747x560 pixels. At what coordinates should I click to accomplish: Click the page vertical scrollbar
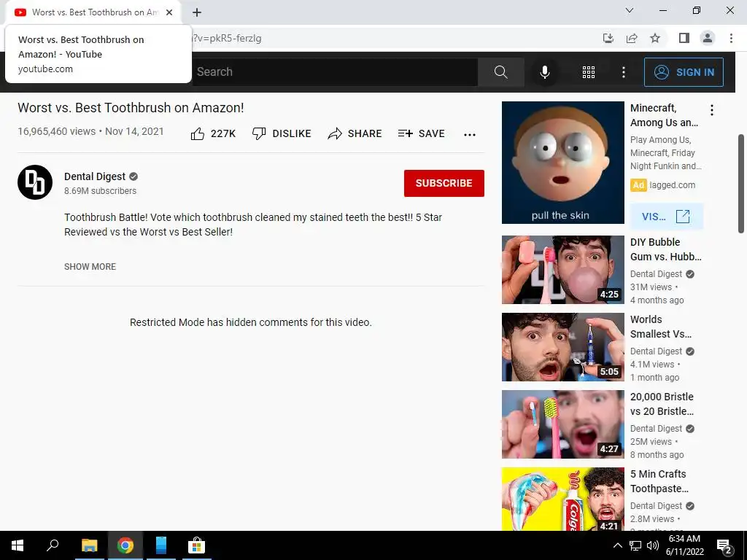coord(741,184)
